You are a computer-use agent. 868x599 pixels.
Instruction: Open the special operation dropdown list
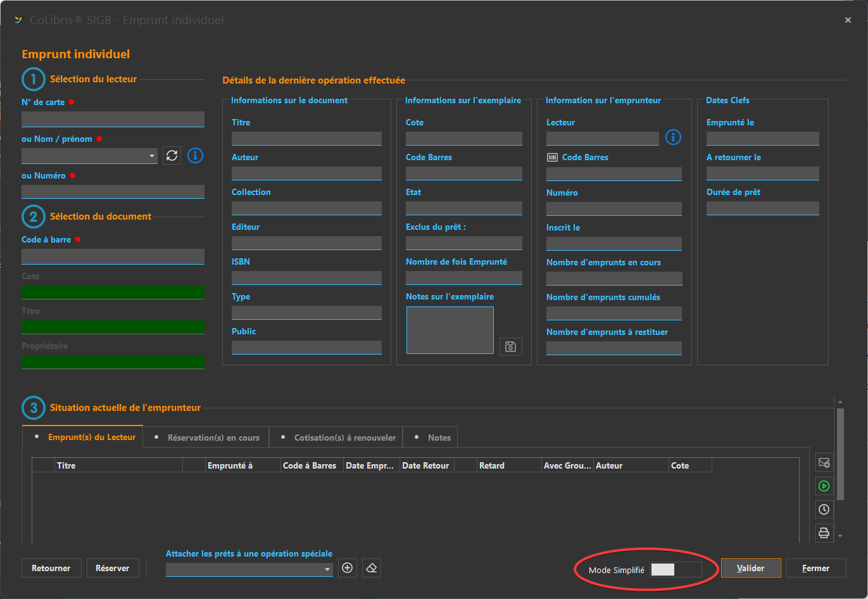(x=327, y=569)
